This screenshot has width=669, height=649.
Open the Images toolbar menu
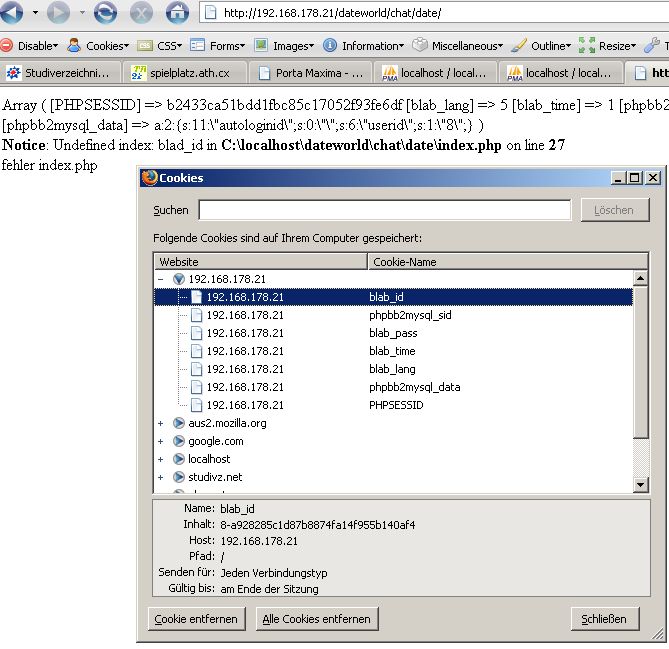(x=284, y=46)
